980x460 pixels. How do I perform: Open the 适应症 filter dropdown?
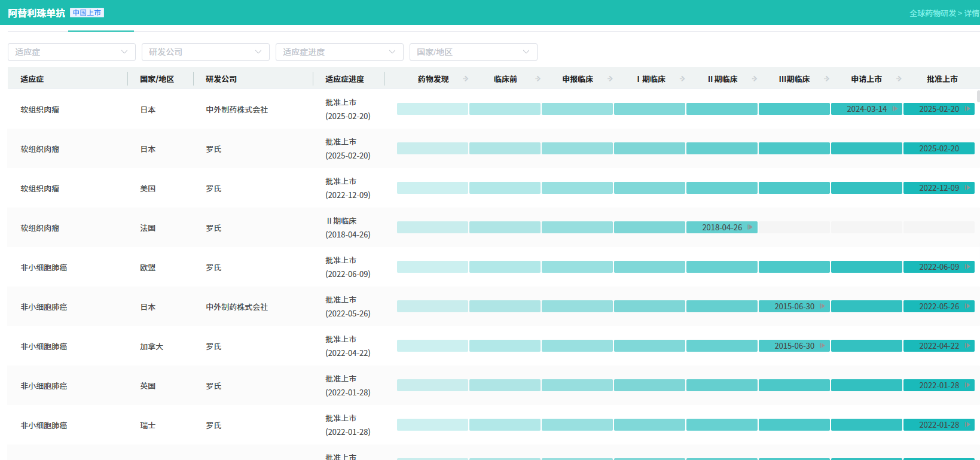72,52
